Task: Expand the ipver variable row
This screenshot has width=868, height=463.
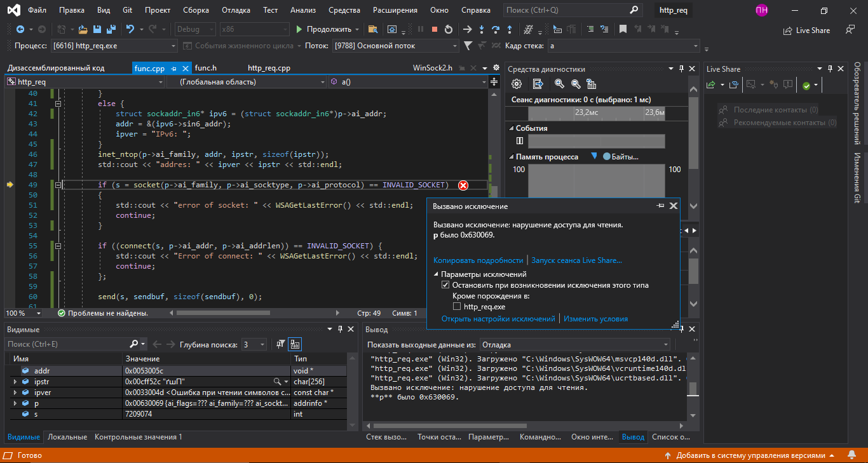Action: coord(15,393)
